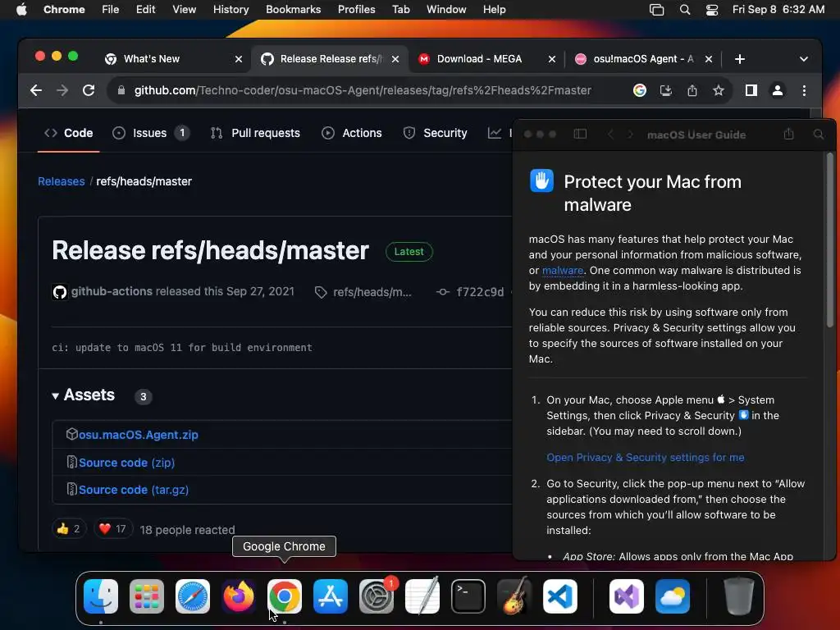
Task: Launch GarageBand from the Dock
Action: 514,596
